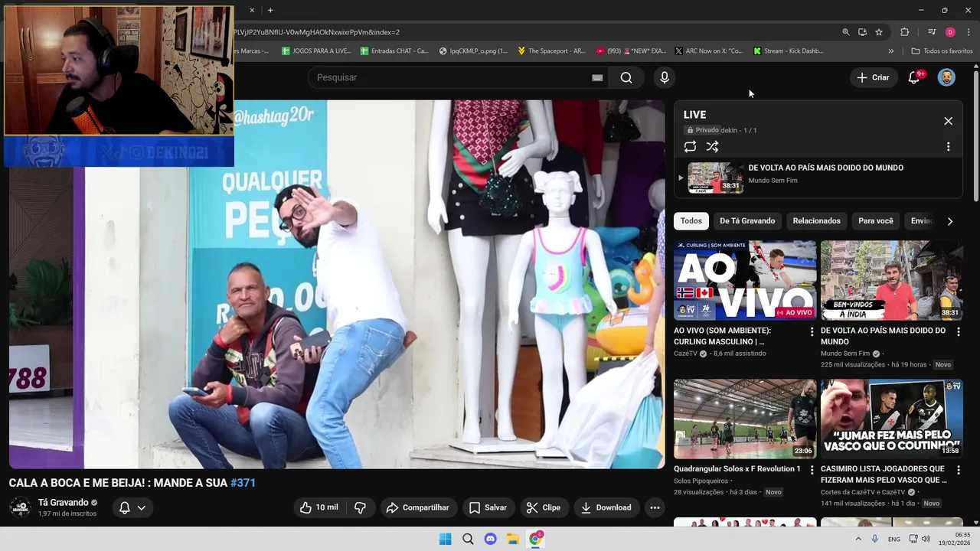Viewport: 980px width, 551px height.
Task: Play the playlist item De Volta ao País
Action: tap(715, 178)
